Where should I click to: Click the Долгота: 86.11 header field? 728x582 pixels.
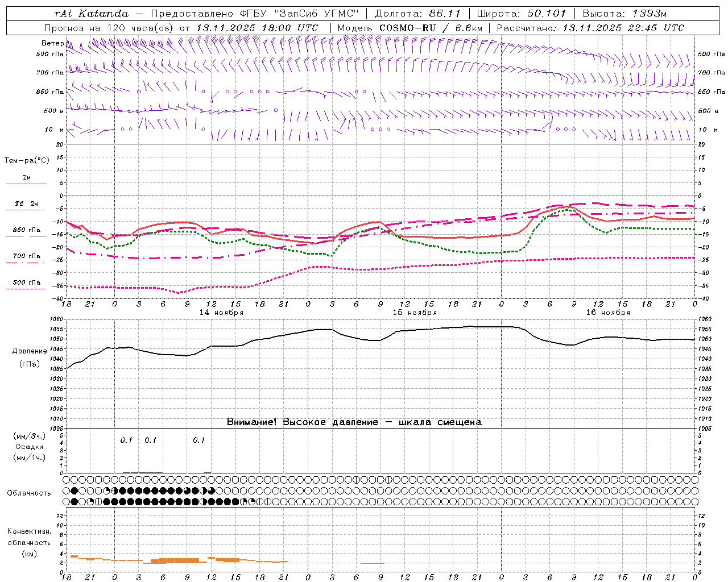[417, 14]
